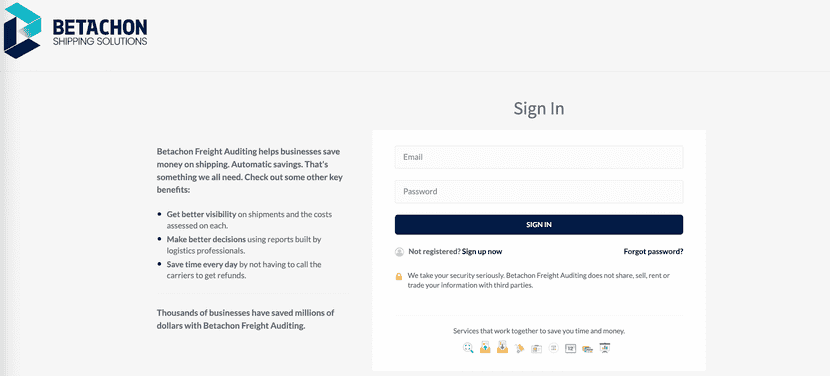This screenshot has height=376, width=830.
Task: Click the ID card service icon
Action: tap(536, 348)
